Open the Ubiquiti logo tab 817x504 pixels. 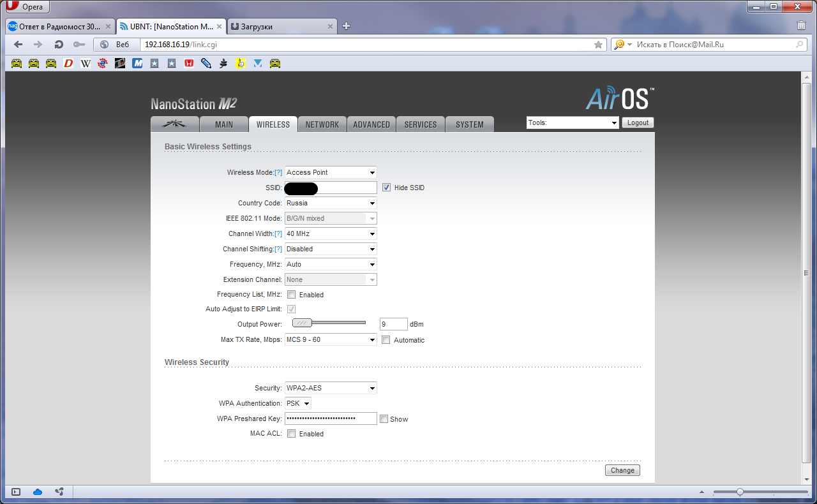point(174,124)
